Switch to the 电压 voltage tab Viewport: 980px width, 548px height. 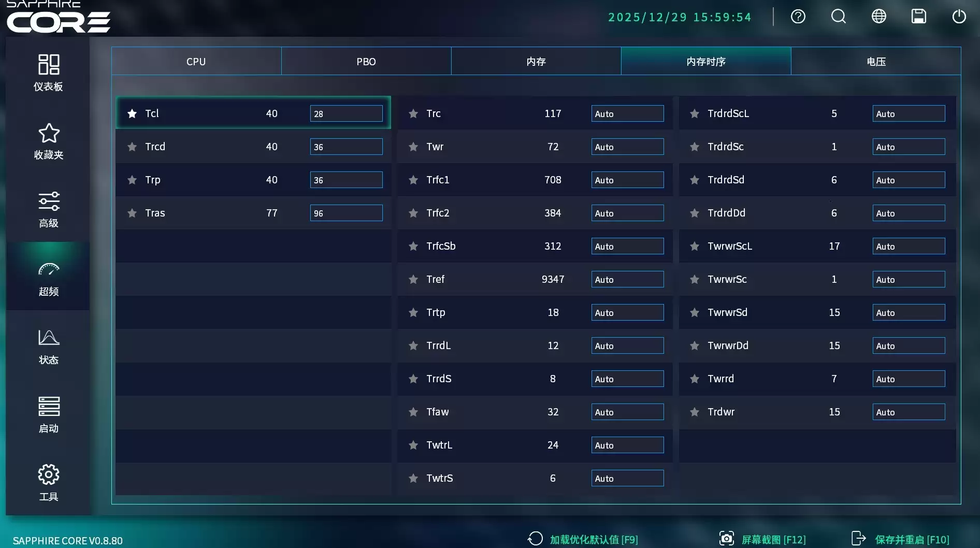click(876, 61)
